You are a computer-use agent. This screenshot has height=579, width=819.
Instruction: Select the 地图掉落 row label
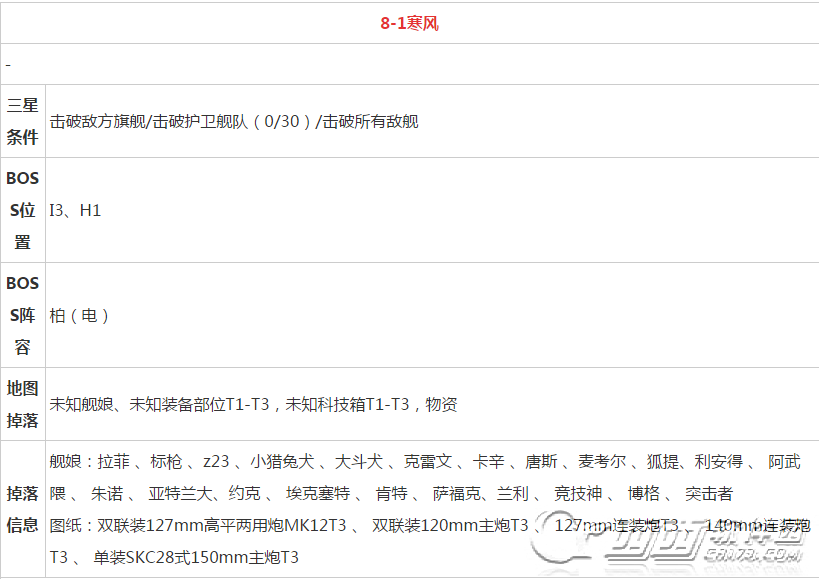(x=22, y=404)
